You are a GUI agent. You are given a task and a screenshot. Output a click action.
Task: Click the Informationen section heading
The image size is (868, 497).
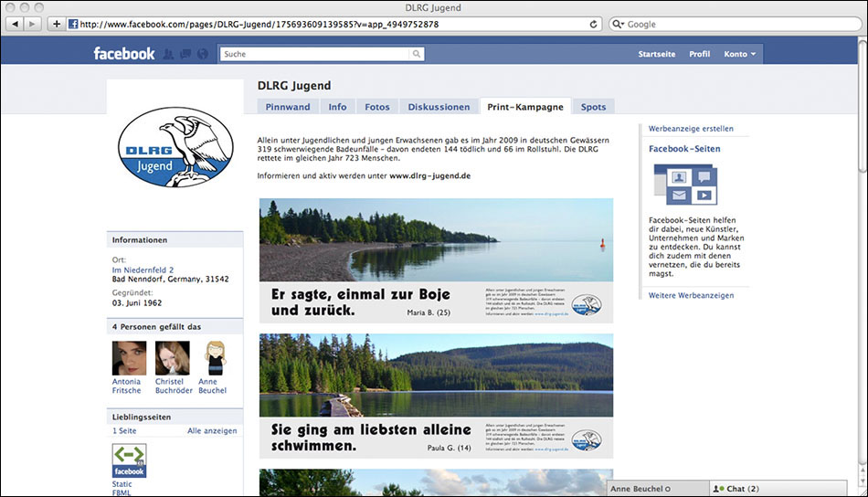[x=140, y=239]
